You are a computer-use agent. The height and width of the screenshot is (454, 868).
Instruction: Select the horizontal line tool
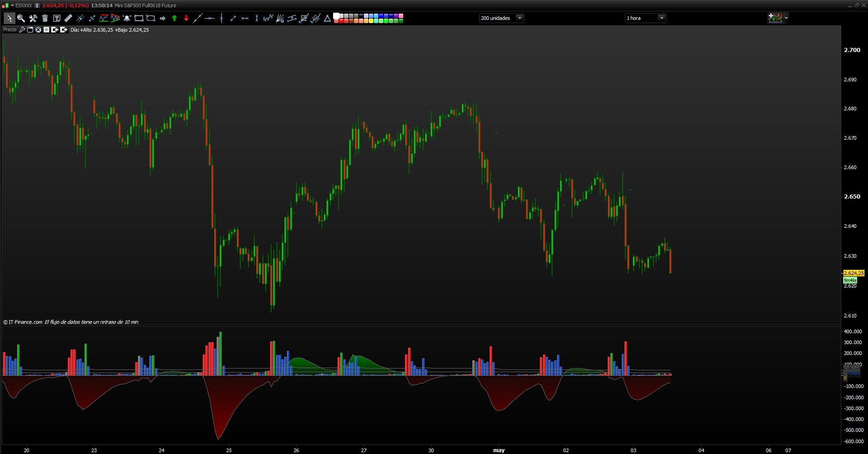(x=210, y=18)
